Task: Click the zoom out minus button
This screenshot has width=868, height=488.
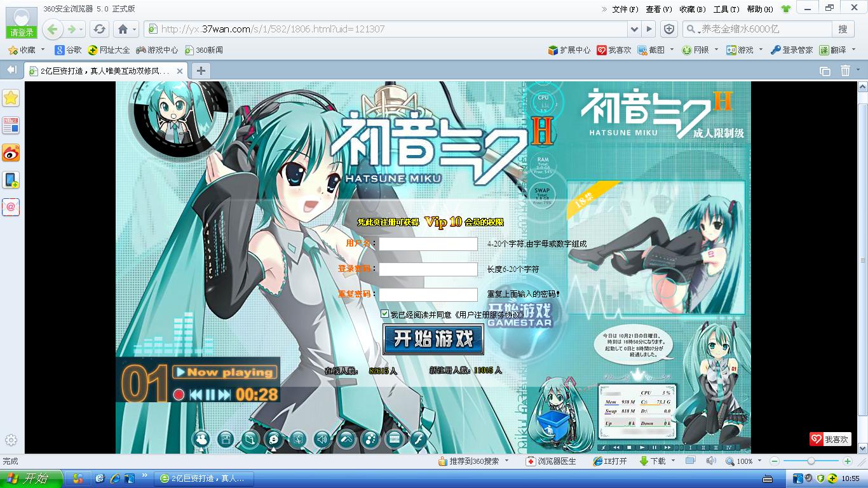Action: (x=775, y=461)
